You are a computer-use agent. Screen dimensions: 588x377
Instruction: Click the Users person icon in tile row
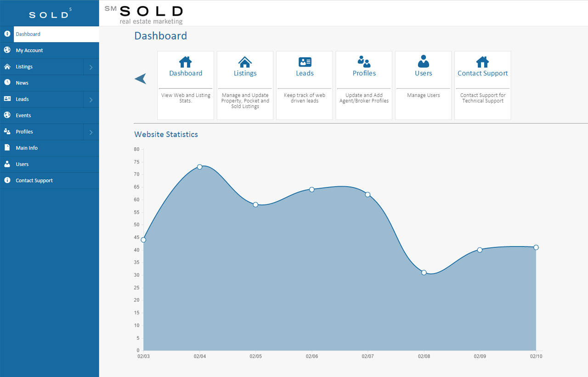pos(423,62)
